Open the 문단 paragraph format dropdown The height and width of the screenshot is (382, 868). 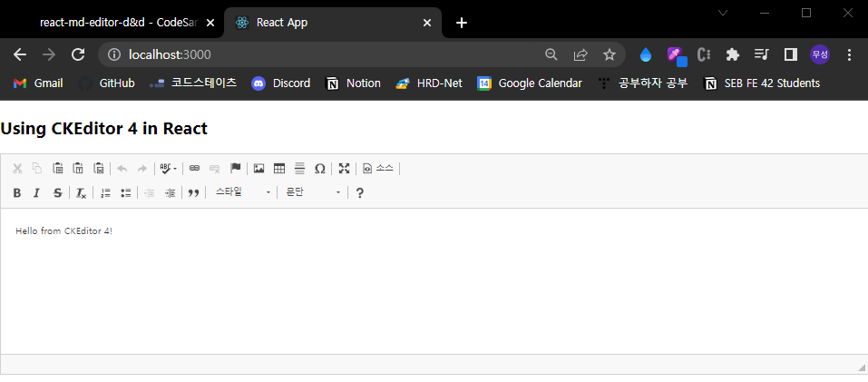coord(313,192)
